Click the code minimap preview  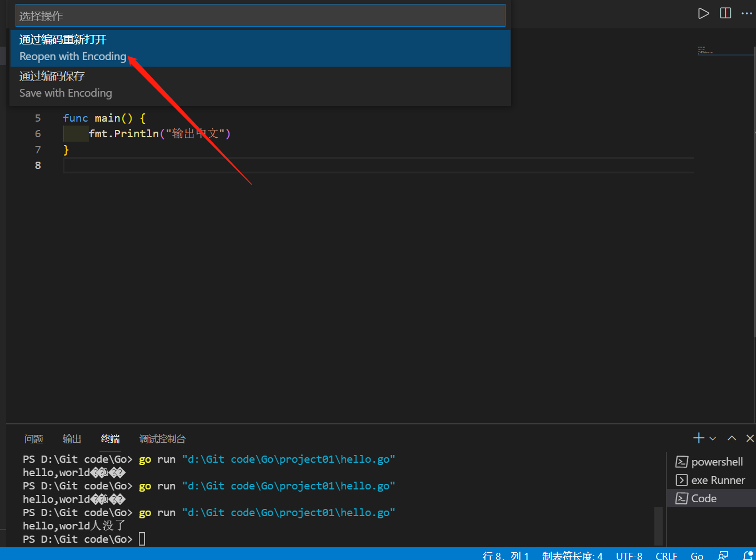click(725, 51)
